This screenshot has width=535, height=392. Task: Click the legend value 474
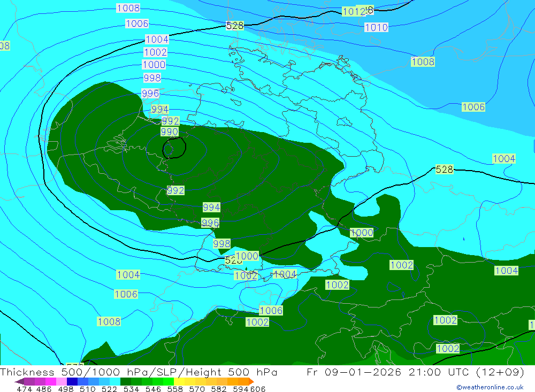click(24, 389)
